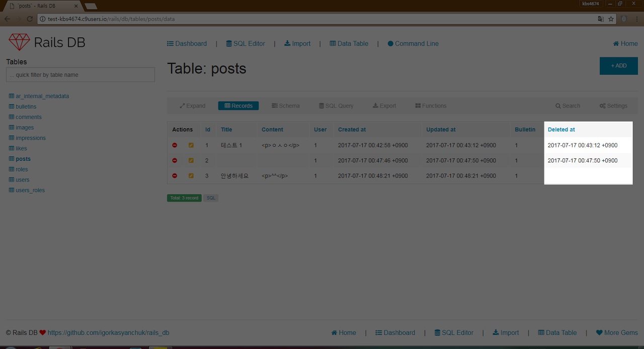Click the browser address bar URL
This screenshot has width=644, height=349.
(111, 19)
